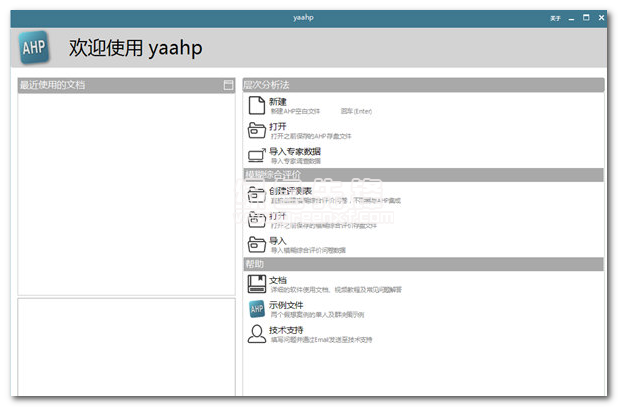Click the 导入专家数据 import icon
Viewport: 618px width, 407px height.
[257, 155]
